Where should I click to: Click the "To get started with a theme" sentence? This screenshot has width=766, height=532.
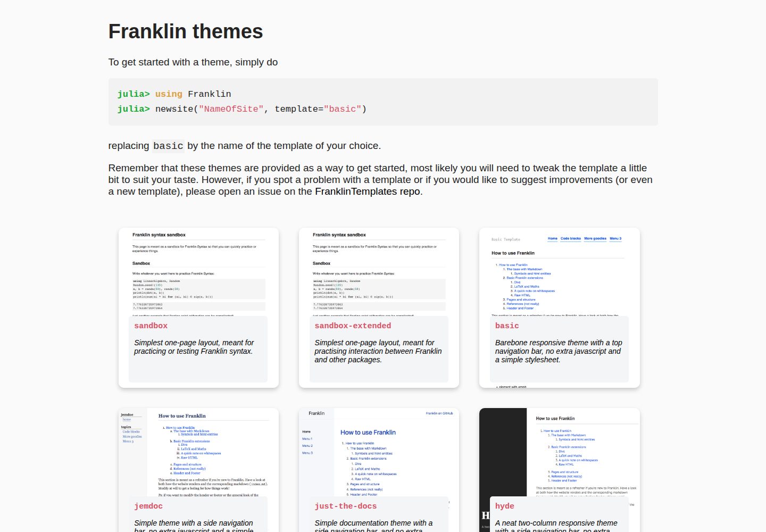click(193, 62)
